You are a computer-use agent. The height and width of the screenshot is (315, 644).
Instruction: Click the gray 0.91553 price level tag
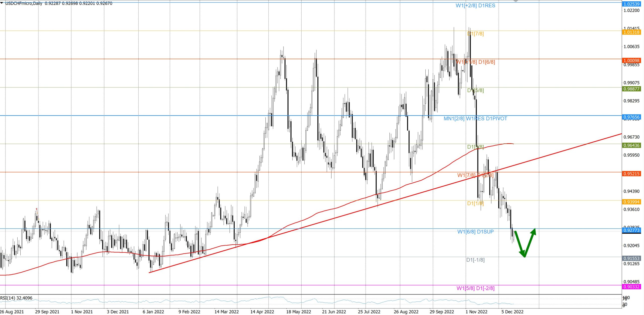click(631, 258)
